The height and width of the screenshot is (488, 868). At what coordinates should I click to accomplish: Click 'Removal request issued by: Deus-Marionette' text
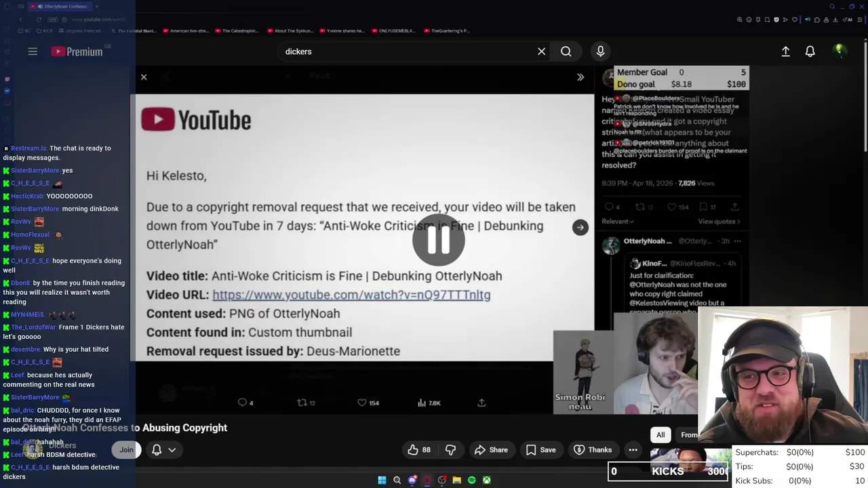click(273, 351)
